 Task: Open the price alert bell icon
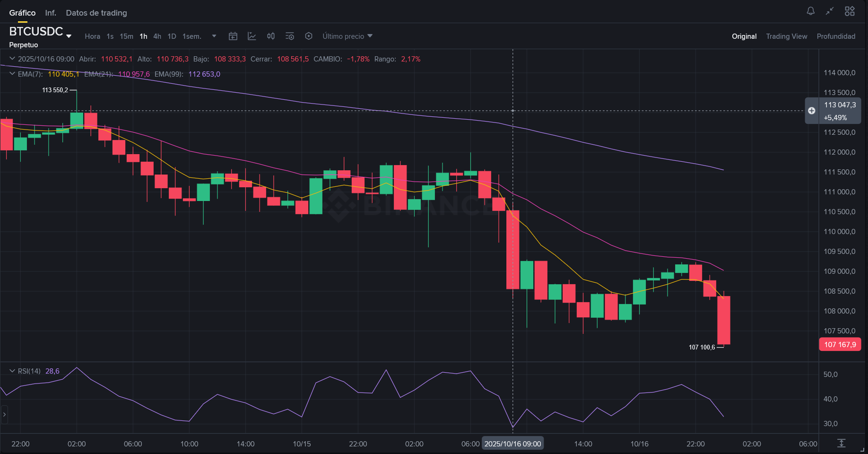(x=810, y=11)
